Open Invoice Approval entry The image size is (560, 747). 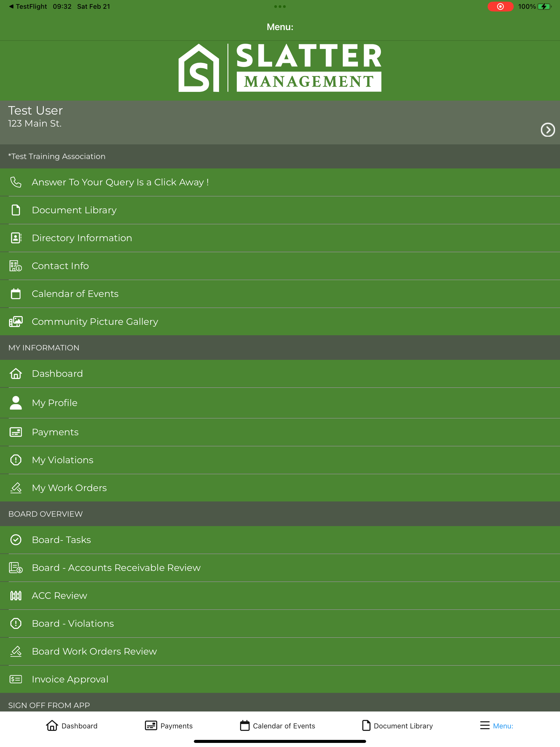tap(280, 679)
